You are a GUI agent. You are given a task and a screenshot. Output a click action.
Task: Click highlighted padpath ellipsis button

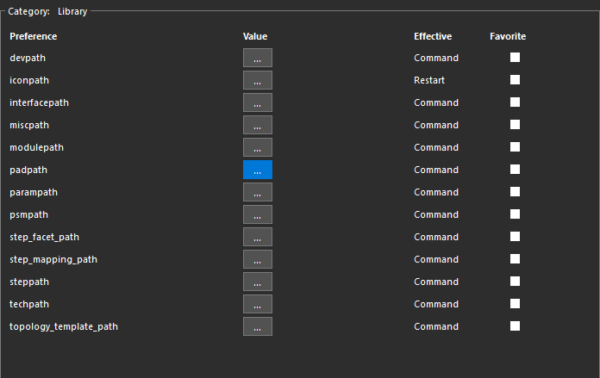(x=258, y=169)
